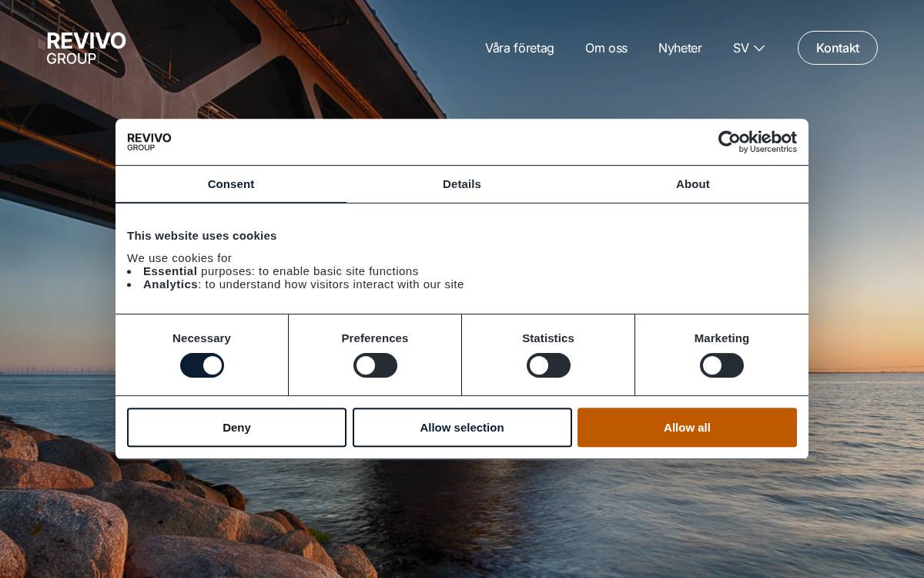Turn on the Statistics cookies switch
This screenshot has width=924, height=578.
click(548, 365)
